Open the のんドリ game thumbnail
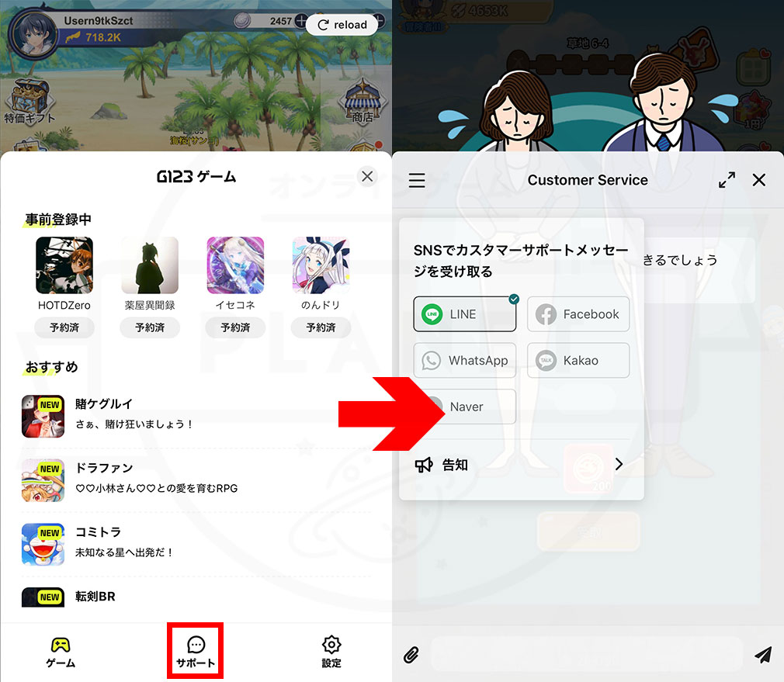Viewport: 784px width, 682px height. click(321, 265)
